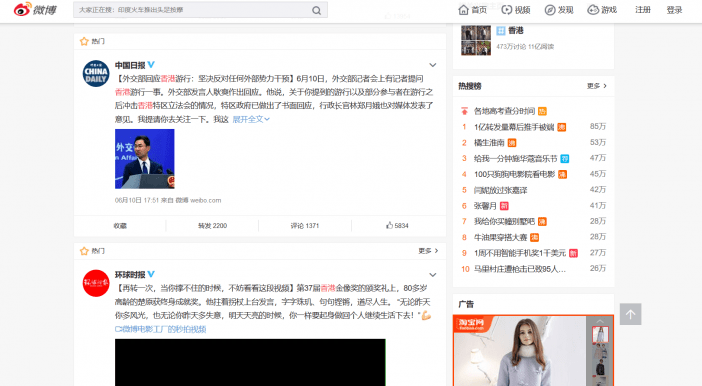Open the 中国日报 account name
The height and width of the screenshot is (386, 702).
click(x=130, y=65)
